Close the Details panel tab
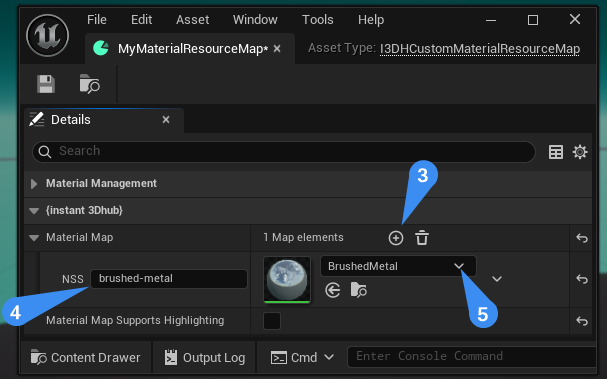Image resolution: width=607 pixels, height=379 pixels. click(166, 120)
